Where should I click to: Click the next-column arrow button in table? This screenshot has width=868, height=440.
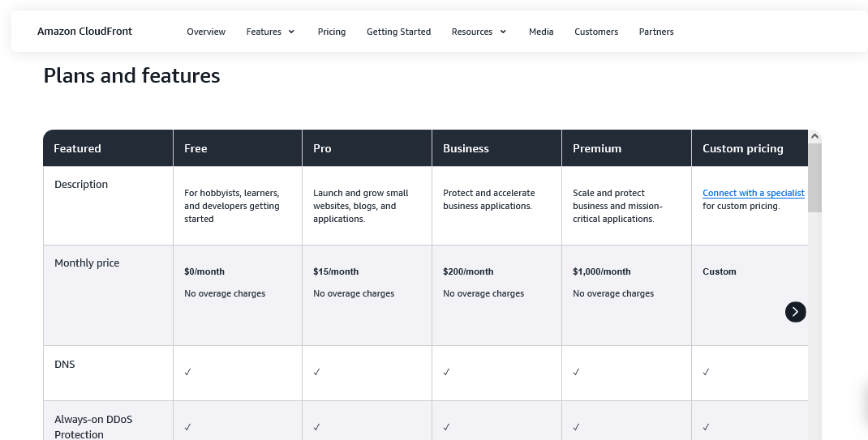(x=796, y=312)
